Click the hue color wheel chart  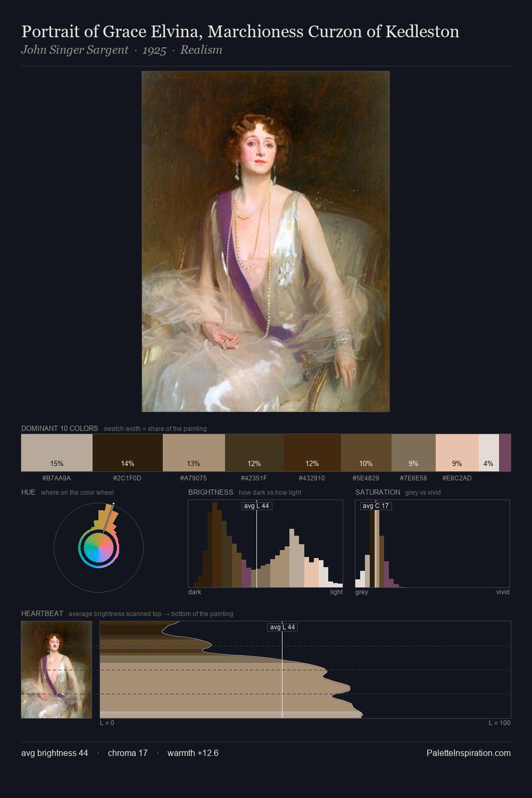tap(98, 547)
